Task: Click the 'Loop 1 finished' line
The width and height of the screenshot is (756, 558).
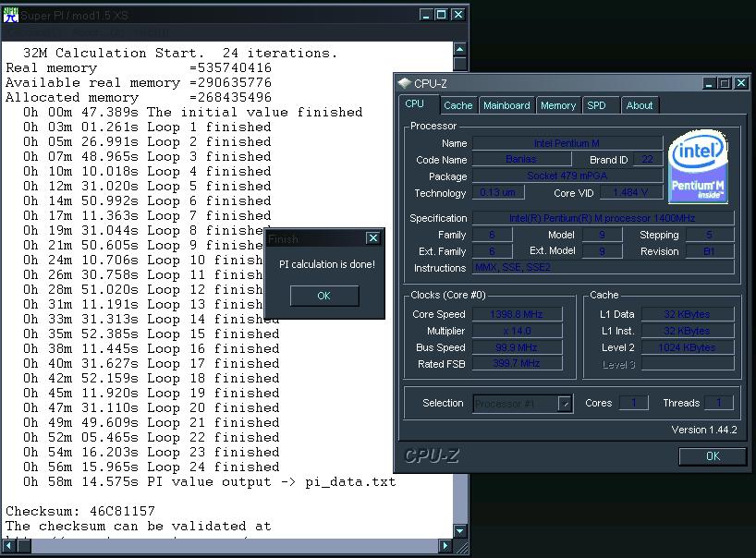Action: click(x=147, y=127)
